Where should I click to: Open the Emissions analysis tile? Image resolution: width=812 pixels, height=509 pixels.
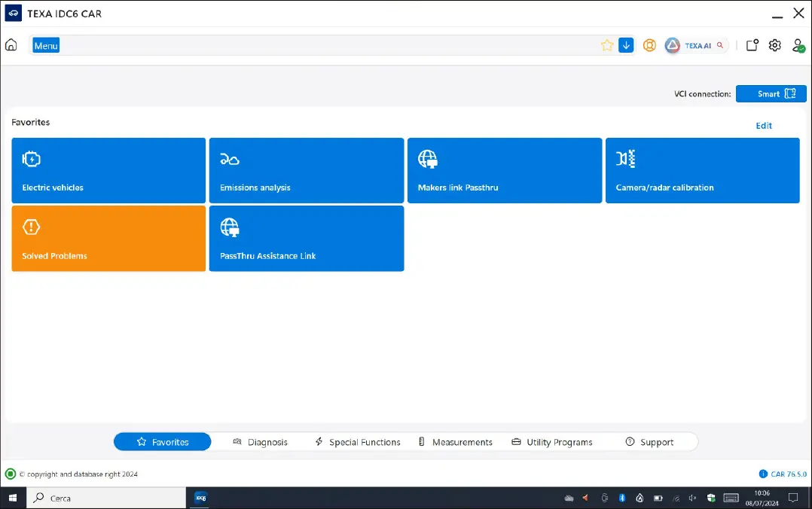coord(306,170)
